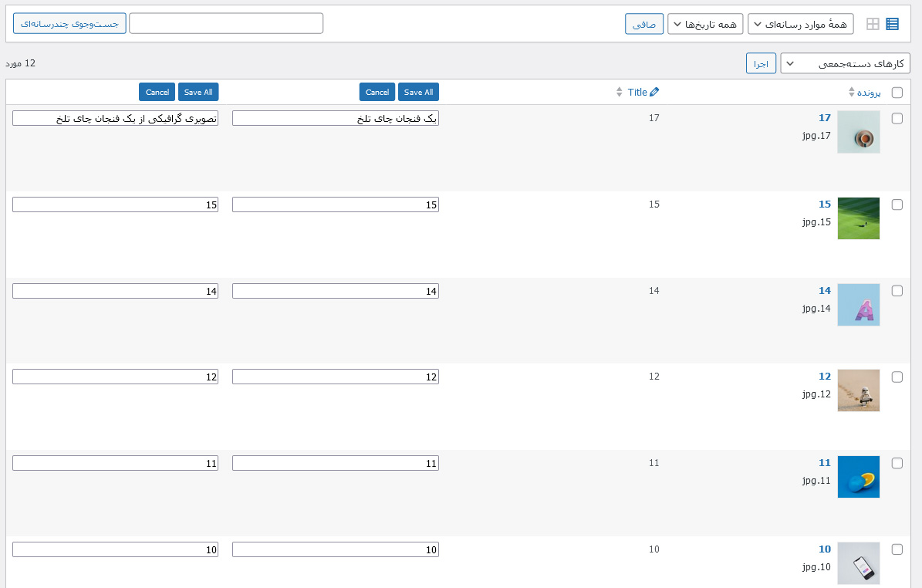Check the box for item 17
Viewport: 922px width, 588px height.
click(897, 118)
